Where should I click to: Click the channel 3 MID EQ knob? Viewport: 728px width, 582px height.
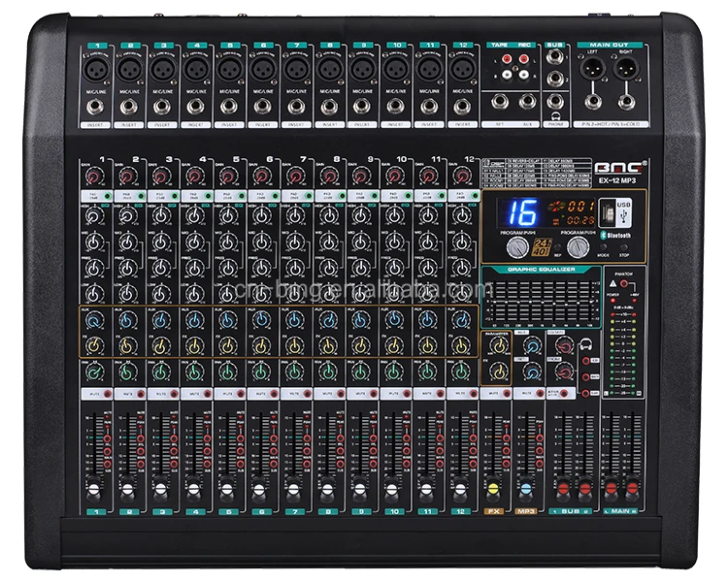161,242
